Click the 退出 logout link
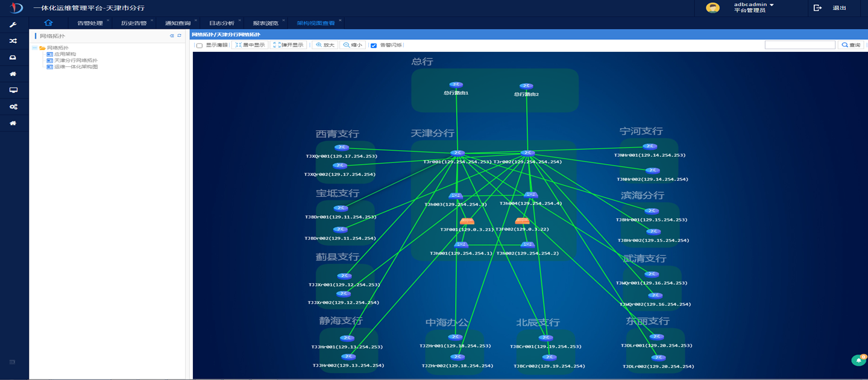This screenshot has height=380, width=868. 839,8
